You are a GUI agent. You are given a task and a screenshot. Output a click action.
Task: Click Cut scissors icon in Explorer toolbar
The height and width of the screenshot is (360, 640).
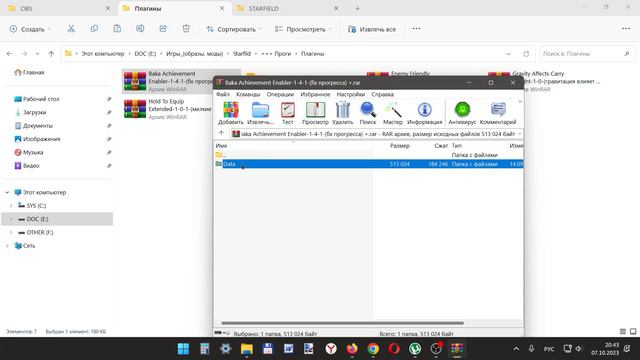click(x=71, y=29)
